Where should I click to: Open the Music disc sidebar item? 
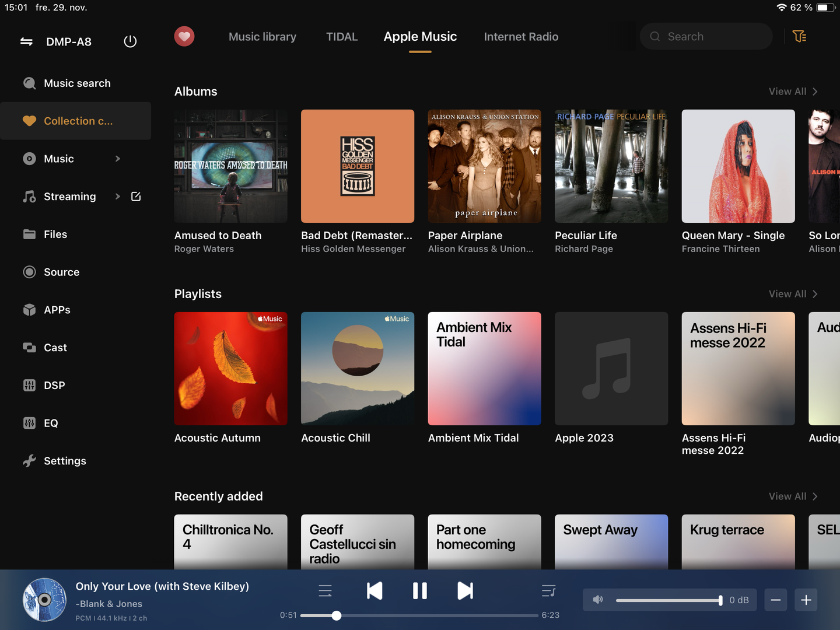[x=76, y=159]
